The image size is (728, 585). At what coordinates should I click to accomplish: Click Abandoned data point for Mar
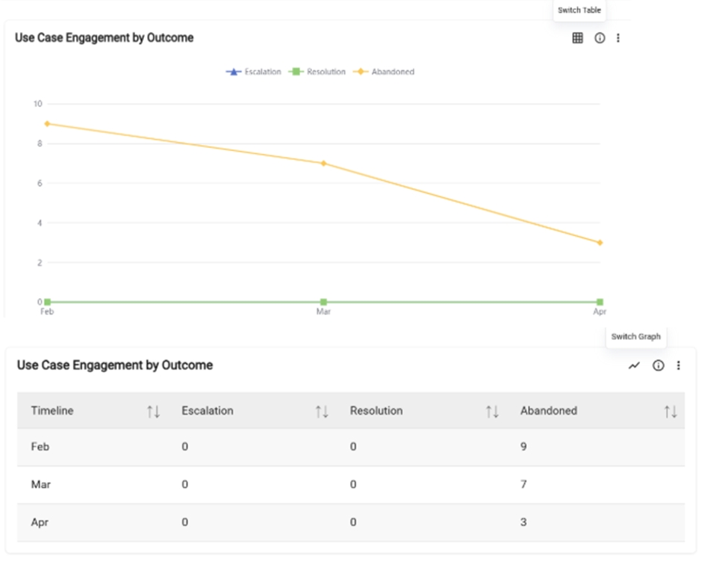tap(323, 163)
